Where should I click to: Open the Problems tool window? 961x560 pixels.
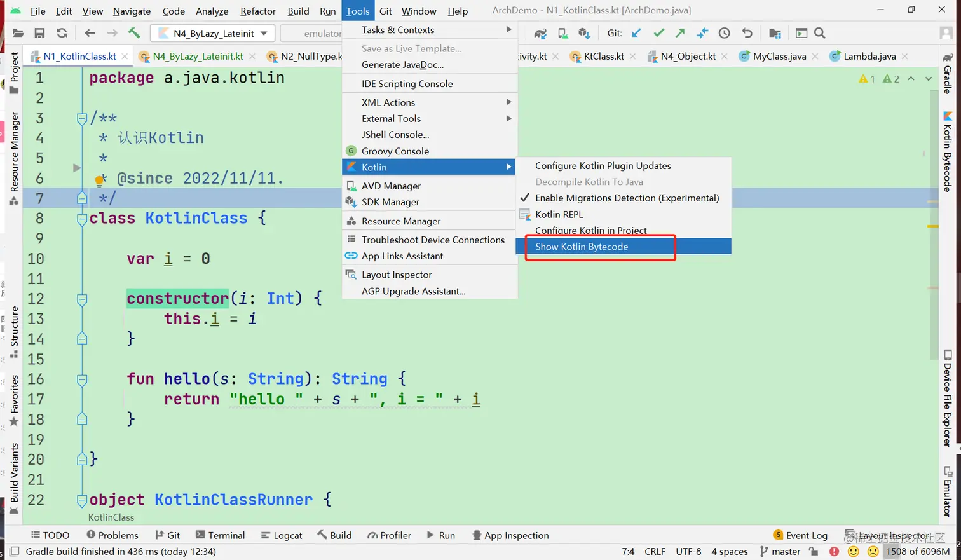click(x=112, y=535)
